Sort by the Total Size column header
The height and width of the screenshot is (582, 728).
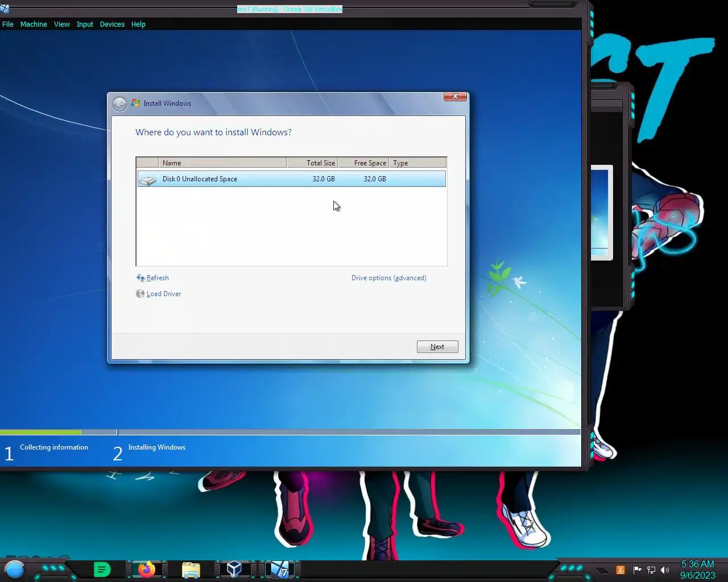pyautogui.click(x=312, y=163)
